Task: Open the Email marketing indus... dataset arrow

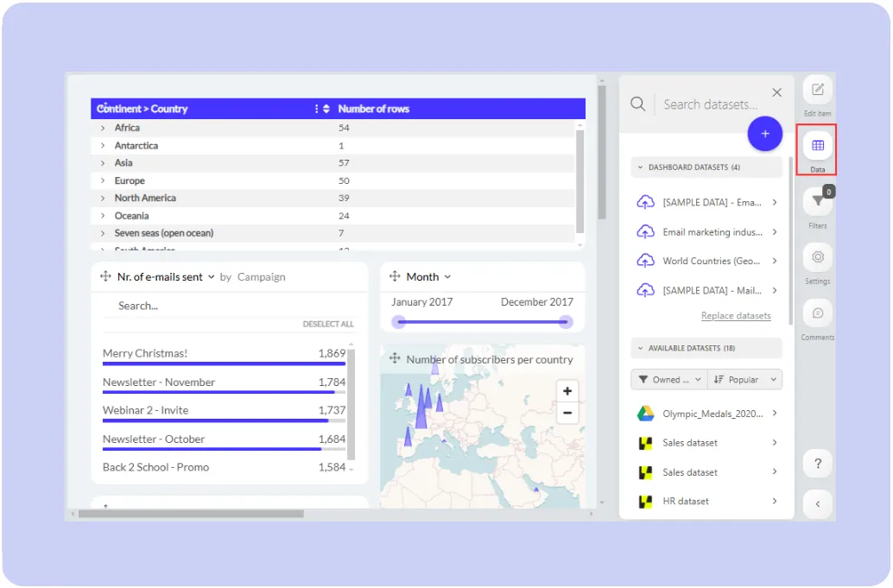Action: 775,231
